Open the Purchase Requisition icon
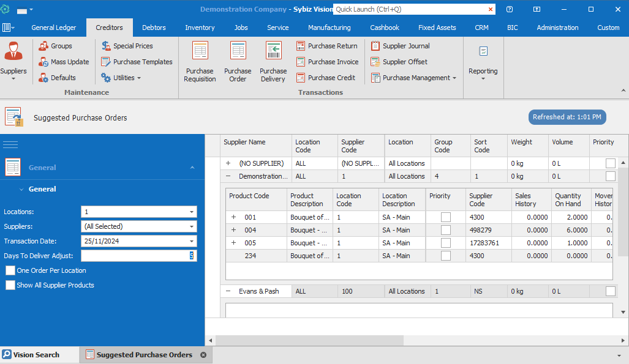The width and height of the screenshot is (629, 364). click(200, 61)
